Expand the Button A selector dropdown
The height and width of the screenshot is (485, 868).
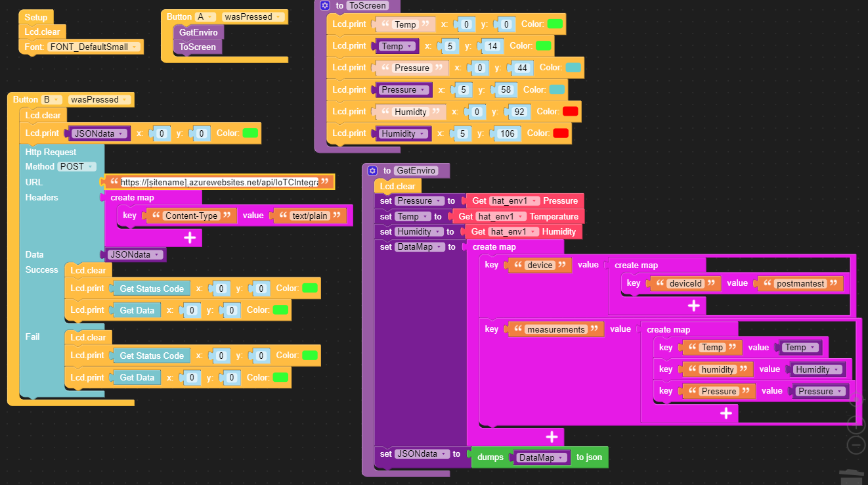pos(204,16)
